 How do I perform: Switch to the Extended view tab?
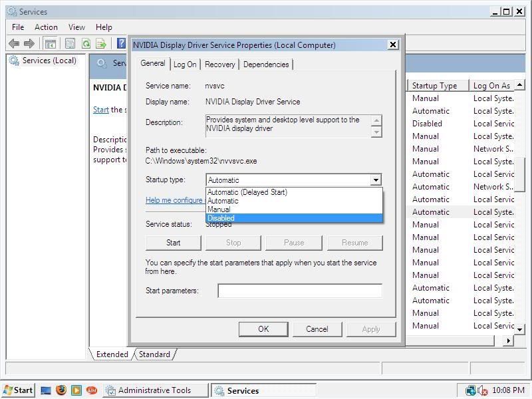tap(112, 354)
